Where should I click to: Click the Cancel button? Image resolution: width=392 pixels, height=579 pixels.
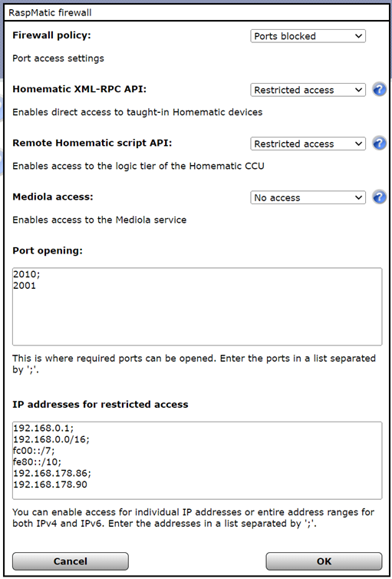click(71, 561)
